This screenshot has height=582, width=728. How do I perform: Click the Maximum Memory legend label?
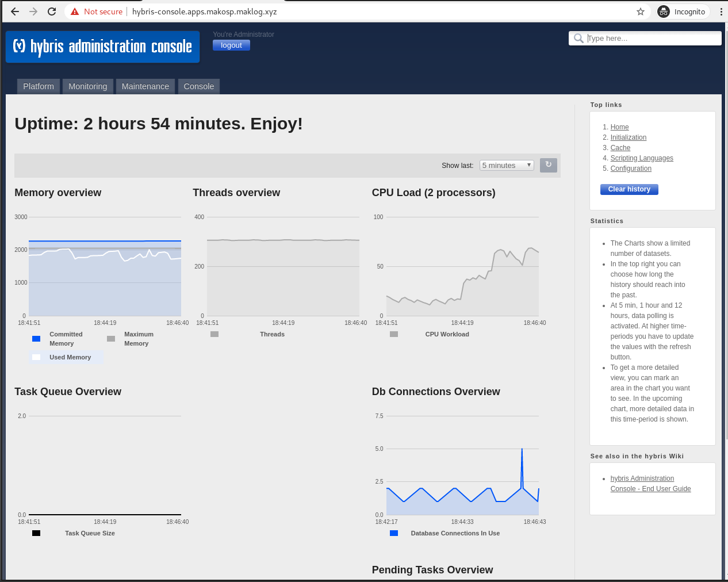tap(139, 339)
